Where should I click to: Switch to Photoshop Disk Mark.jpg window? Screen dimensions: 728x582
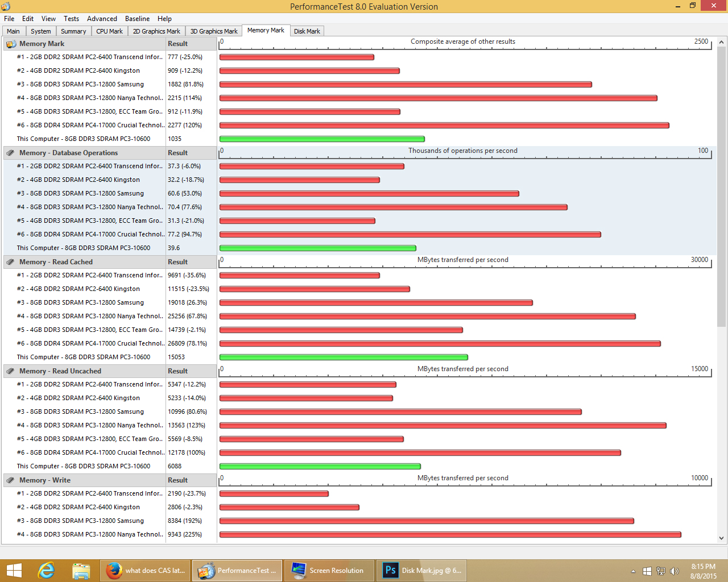(421, 571)
